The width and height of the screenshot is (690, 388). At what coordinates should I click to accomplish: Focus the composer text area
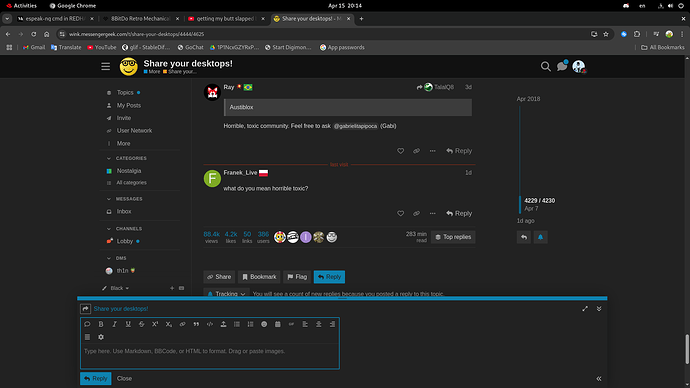210,355
